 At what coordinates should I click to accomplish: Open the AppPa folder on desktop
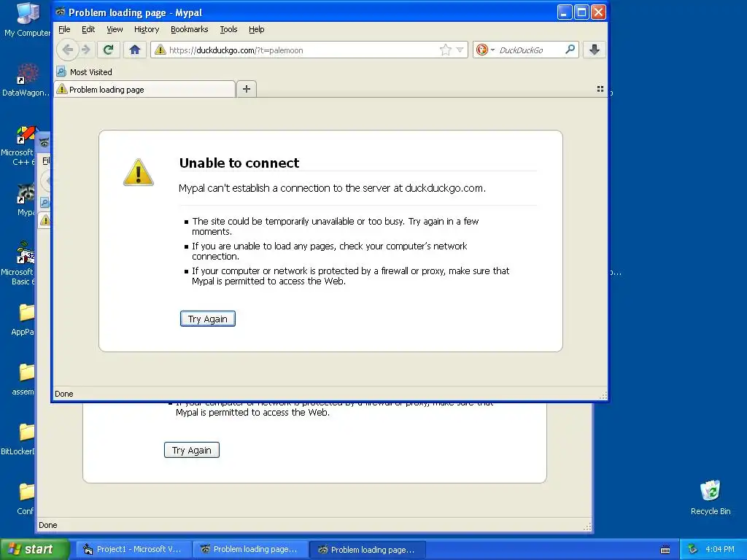pos(24,319)
